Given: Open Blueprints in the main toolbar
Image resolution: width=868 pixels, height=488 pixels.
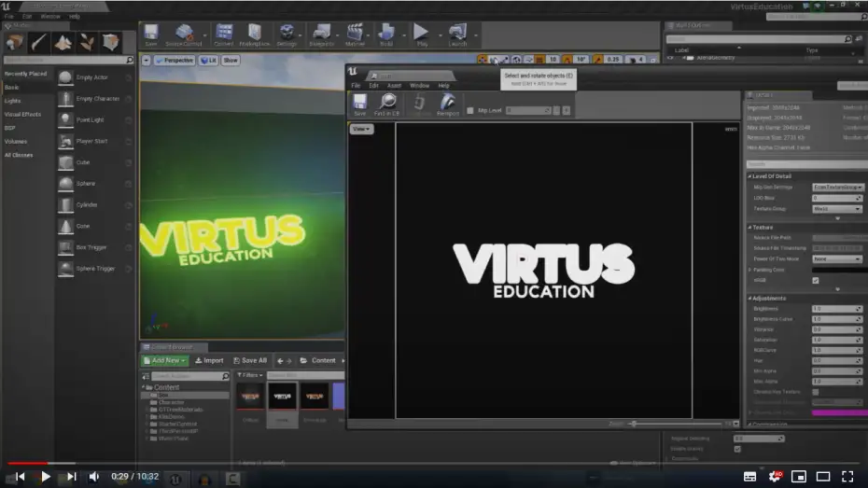Looking at the screenshot, I should (322, 34).
